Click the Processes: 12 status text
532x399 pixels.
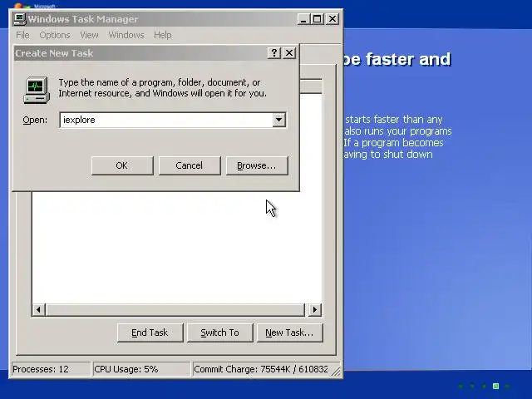(41, 369)
